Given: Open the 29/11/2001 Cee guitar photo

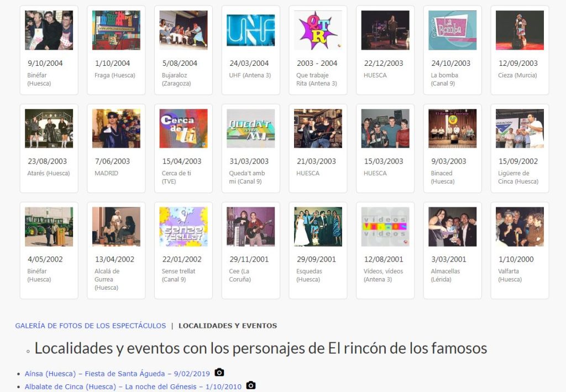Looking at the screenshot, I should [x=250, y=227].
